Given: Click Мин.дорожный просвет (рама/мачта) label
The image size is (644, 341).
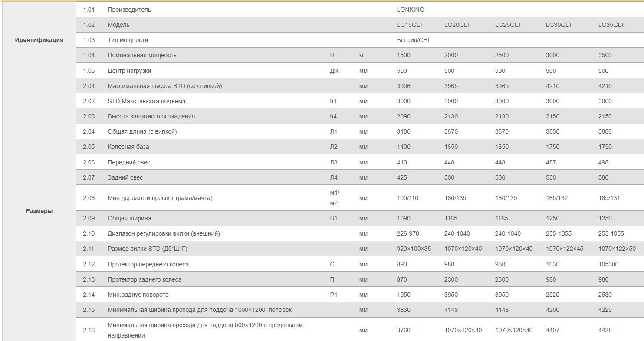Looking at the screenshot, I should tap(160, 198).
